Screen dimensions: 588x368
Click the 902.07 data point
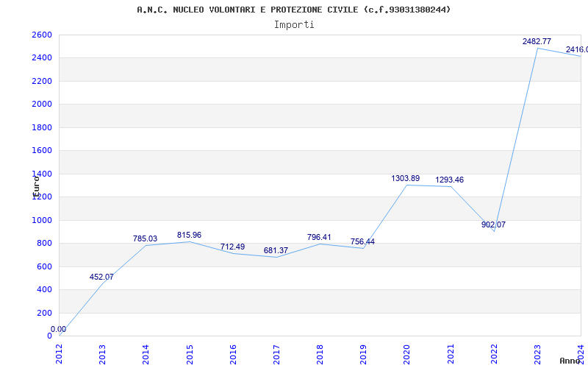(492, 225)
